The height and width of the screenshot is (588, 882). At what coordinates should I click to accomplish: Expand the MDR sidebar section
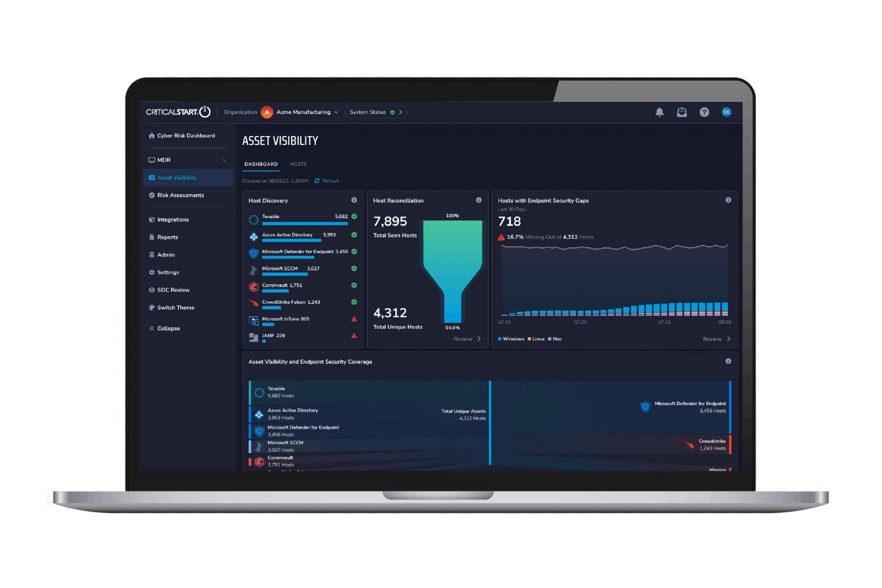coord(225,160)
